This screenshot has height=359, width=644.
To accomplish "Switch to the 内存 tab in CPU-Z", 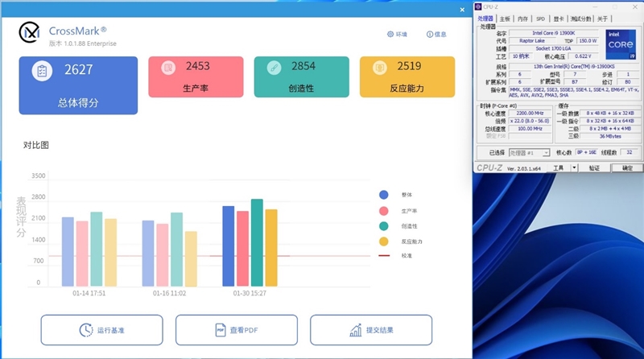I will coord(522,19).
